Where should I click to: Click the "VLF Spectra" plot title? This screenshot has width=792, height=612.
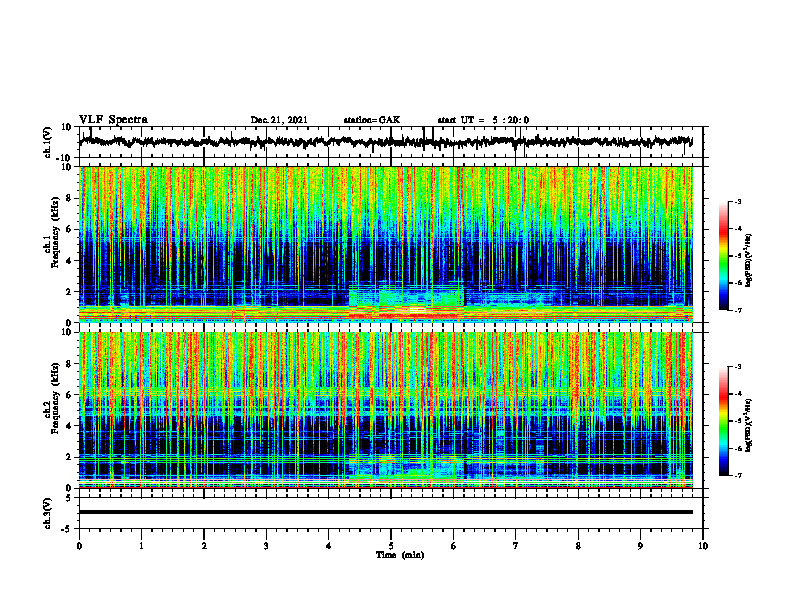pos(113,120)
